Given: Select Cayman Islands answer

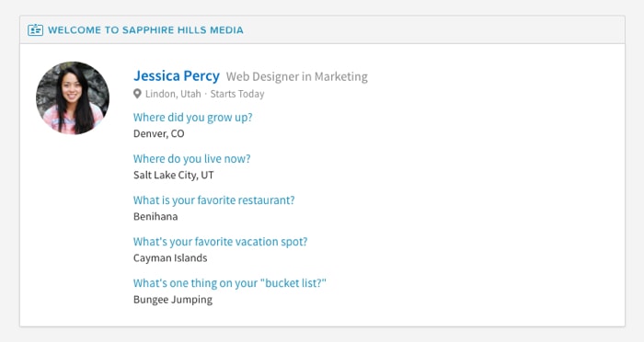Looking at the screenshot, I should click(170, 258).
